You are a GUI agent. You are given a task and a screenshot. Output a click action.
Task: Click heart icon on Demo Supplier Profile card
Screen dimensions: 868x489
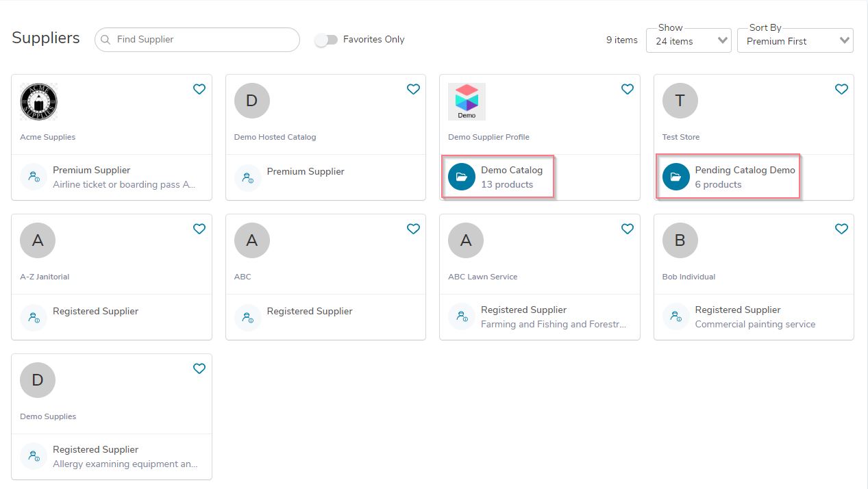[x=628, y=89]
